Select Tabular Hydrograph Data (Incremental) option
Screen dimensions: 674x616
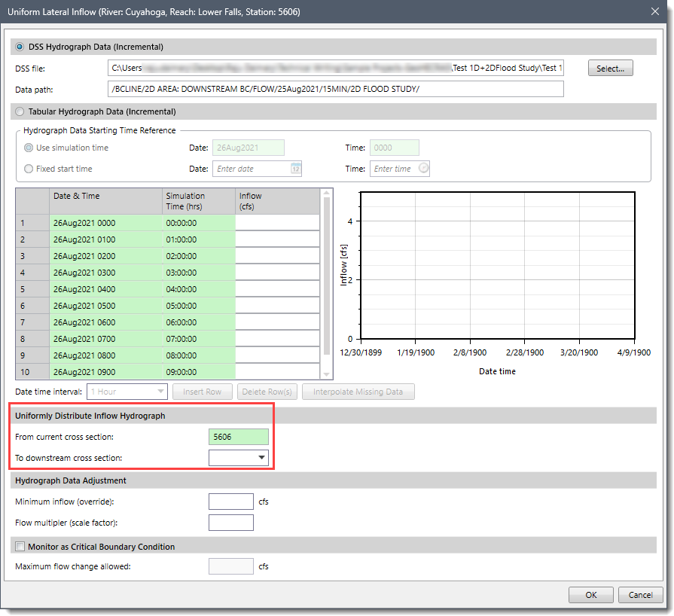point(20,111)
